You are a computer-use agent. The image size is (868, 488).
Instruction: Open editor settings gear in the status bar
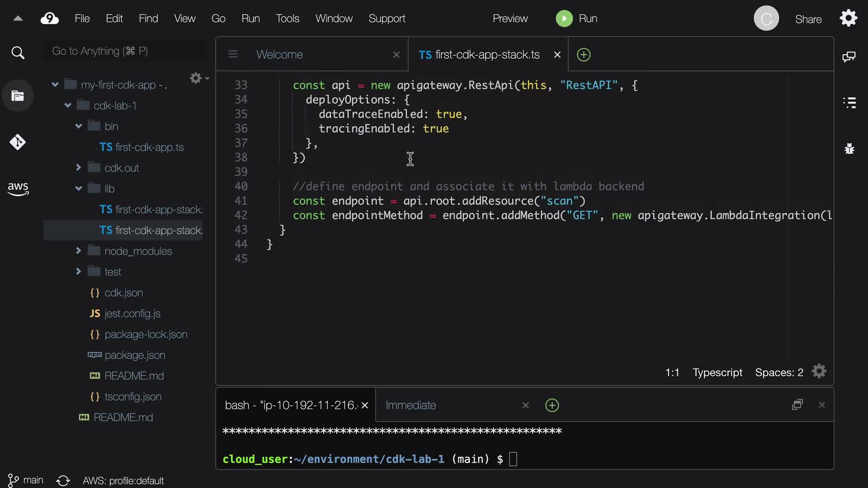(x=819, y=371)
